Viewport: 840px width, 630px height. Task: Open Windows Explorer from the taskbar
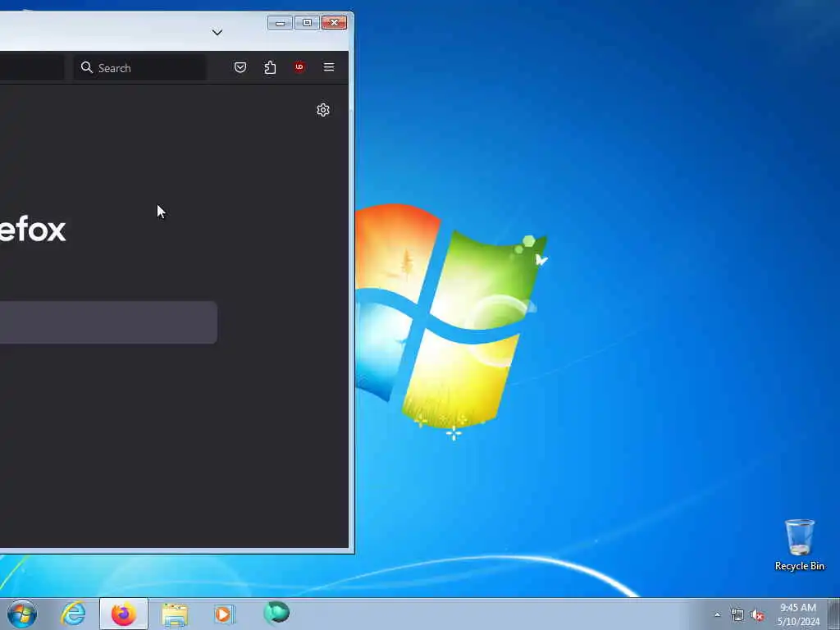click(175, 614)
